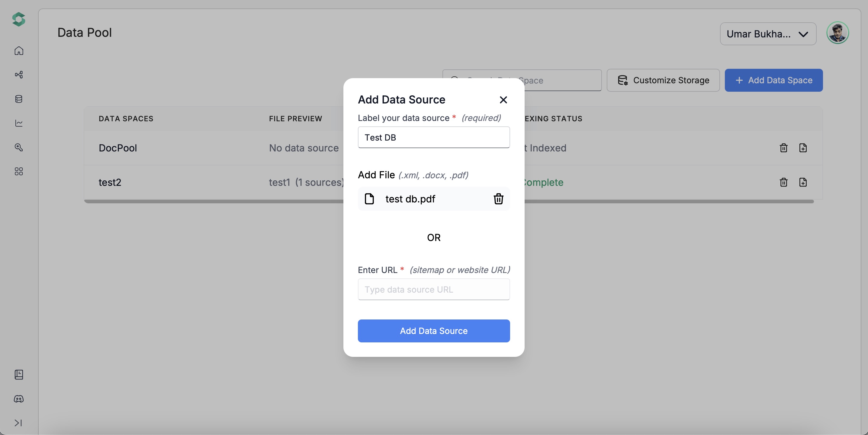Close the Add Data Source dialog
This screenshot has width=868, height=435.
503,100
